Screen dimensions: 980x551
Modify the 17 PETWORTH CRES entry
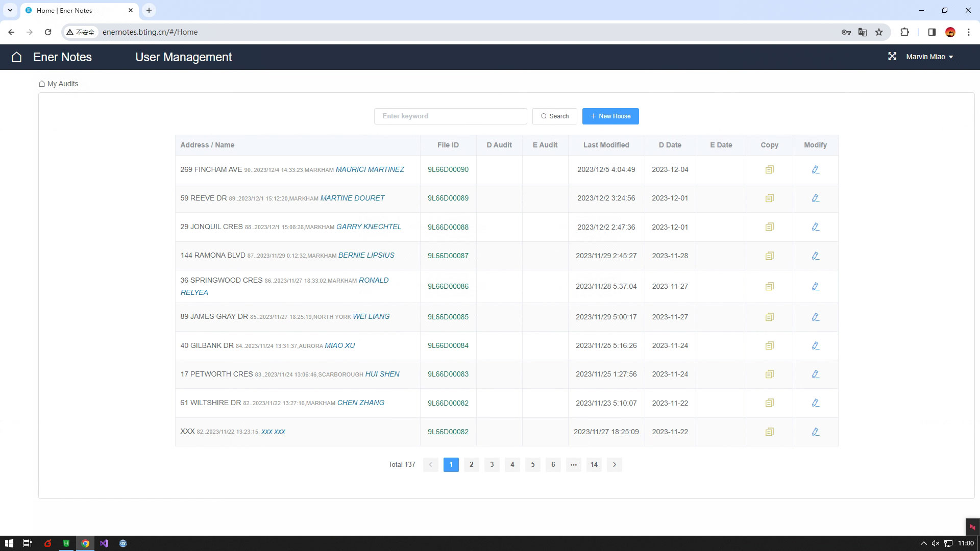tap(816, 374)
